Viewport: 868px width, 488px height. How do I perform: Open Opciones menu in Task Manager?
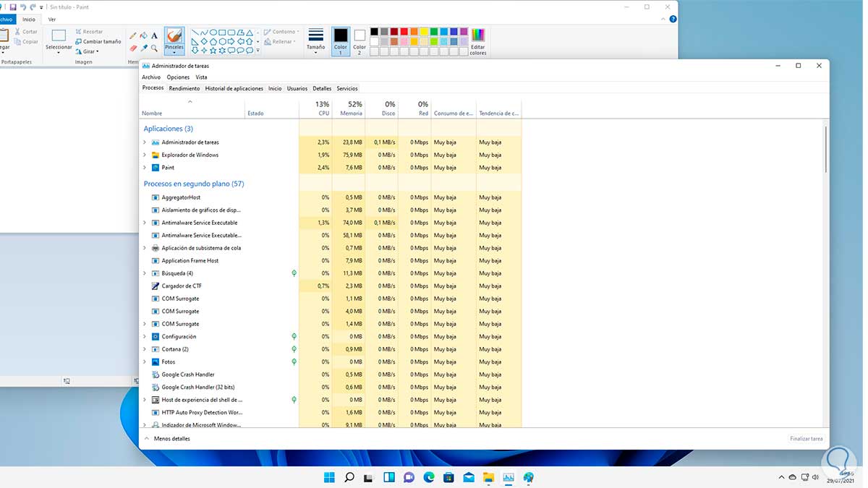pos(178,77)
